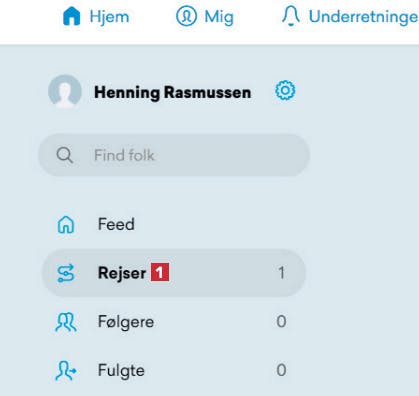Click the Feed home outline icon
Screen dimensions: 419x396
coord(66,224)
